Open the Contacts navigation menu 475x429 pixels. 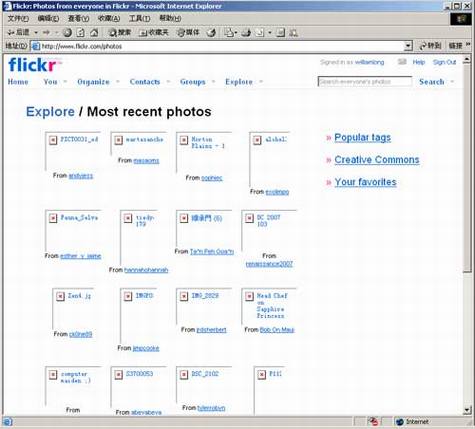[x=145, y=82]
